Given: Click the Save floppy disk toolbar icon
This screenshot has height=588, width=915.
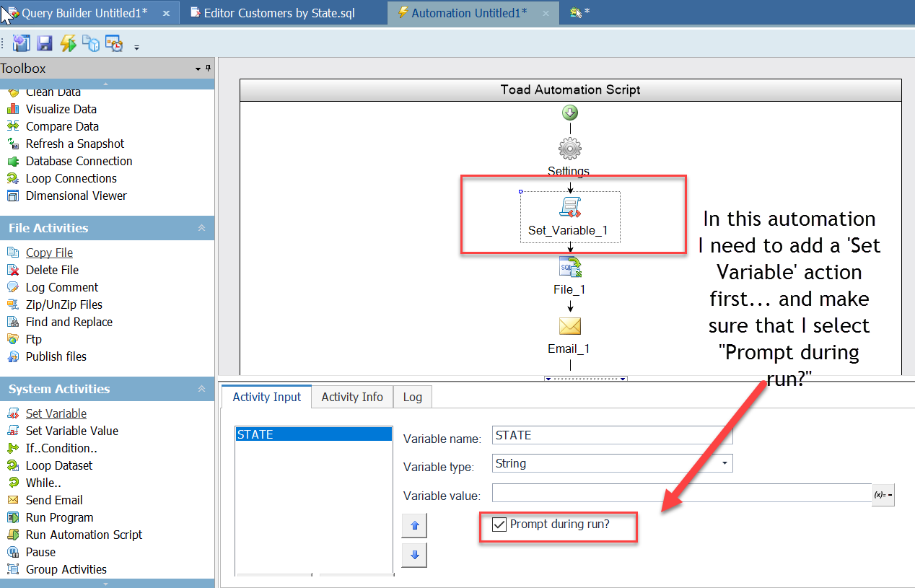Looking at the screenshot, I should coord(45,44).
